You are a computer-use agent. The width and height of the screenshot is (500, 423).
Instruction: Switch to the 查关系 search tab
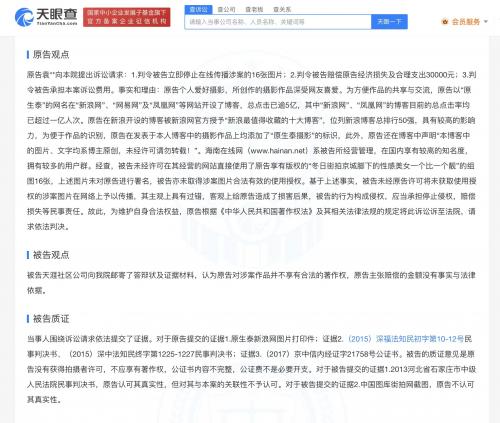point(282,10)
